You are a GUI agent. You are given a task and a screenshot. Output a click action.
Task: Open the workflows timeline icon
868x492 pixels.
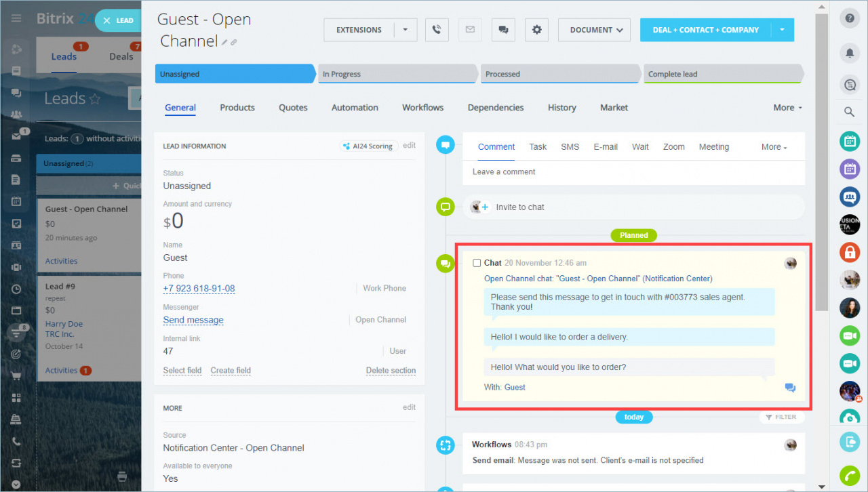[446, 445]
